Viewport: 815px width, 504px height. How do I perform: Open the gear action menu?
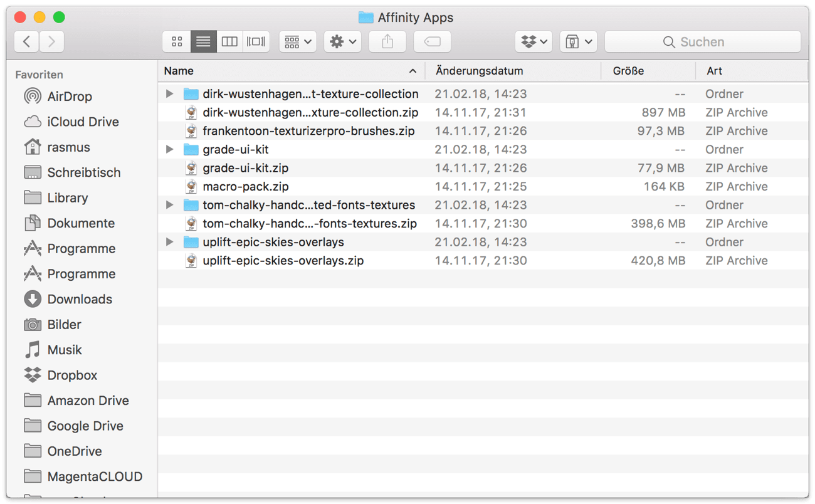343,41
